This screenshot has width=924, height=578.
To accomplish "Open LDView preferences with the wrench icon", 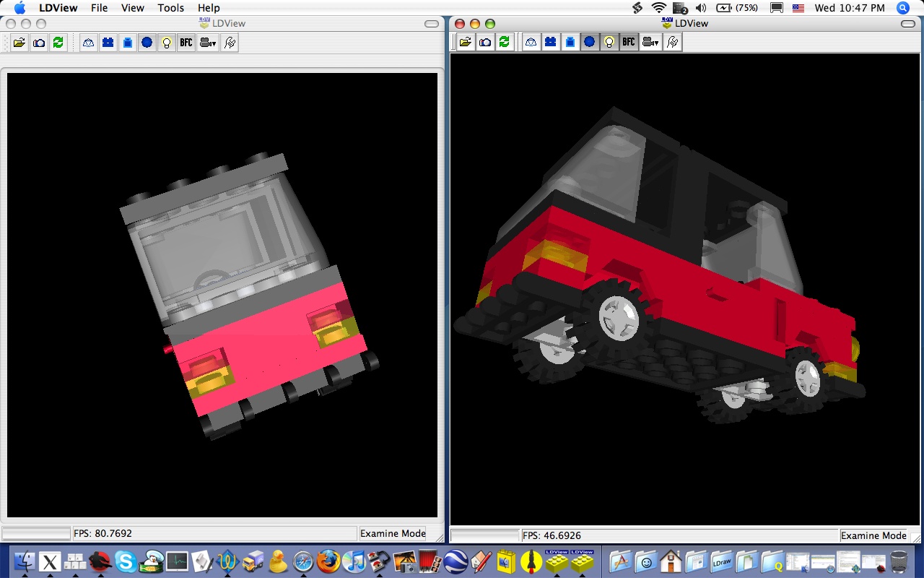I will pos(230,42).
